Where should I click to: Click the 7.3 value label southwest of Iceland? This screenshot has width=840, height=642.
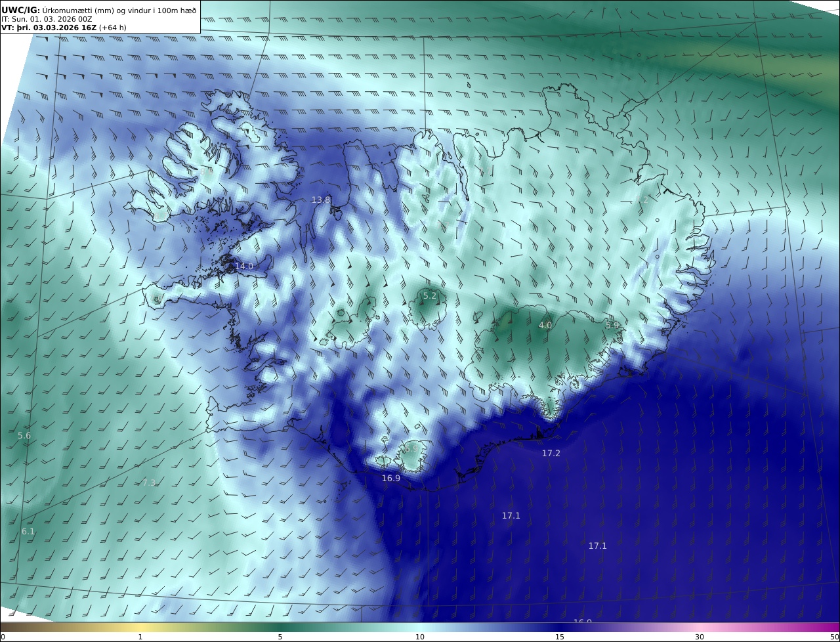pyautogui.click(x=149, y=482)
